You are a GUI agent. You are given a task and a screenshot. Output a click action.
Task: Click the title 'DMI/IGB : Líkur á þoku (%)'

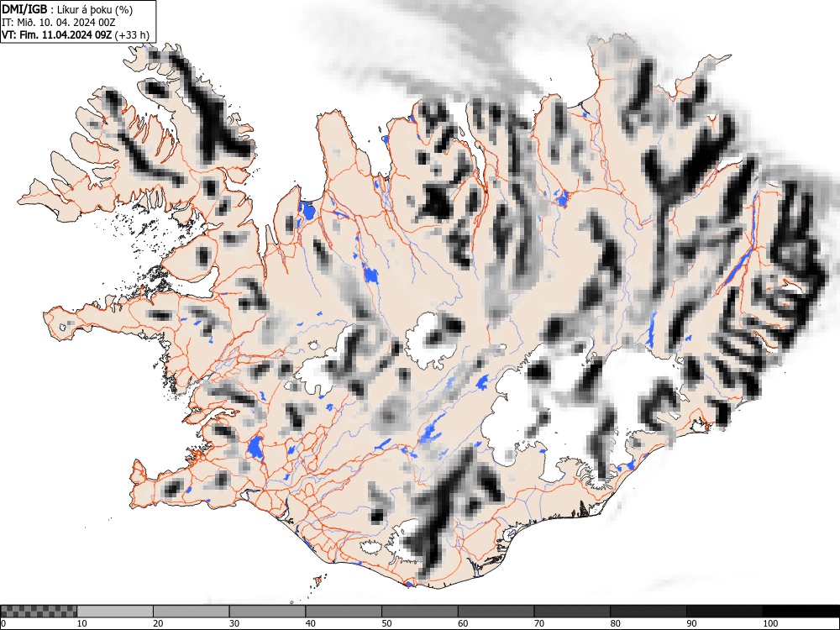[x=67, y=9]
